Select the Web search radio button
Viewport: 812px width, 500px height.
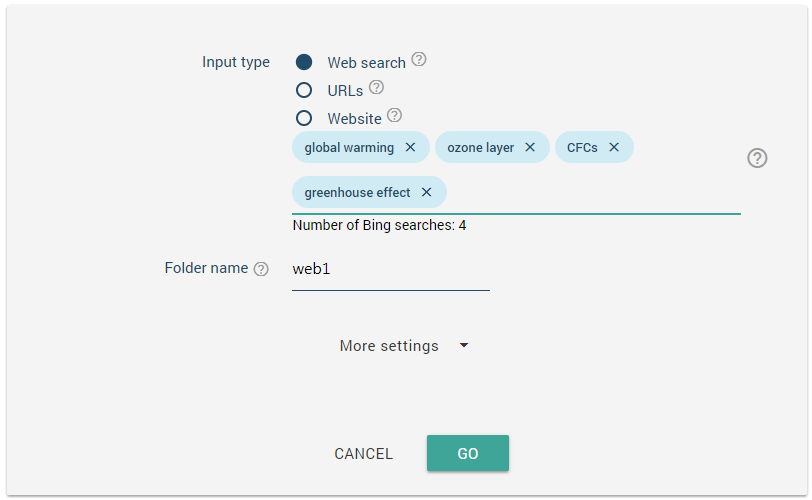click(304, 62)
